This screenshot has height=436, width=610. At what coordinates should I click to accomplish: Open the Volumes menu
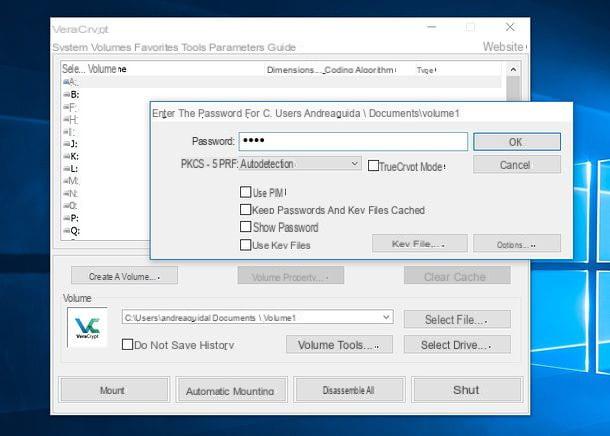pos(111,47)
